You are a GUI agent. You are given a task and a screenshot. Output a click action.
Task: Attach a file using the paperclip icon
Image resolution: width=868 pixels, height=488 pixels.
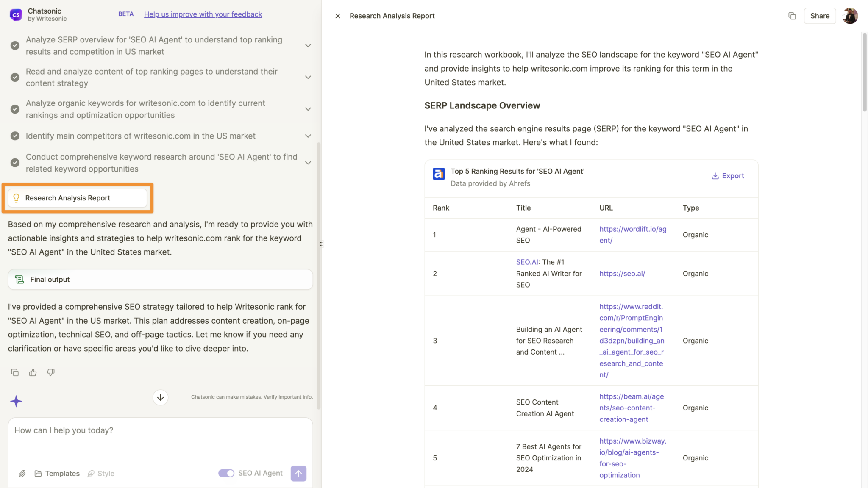[22, 473]
